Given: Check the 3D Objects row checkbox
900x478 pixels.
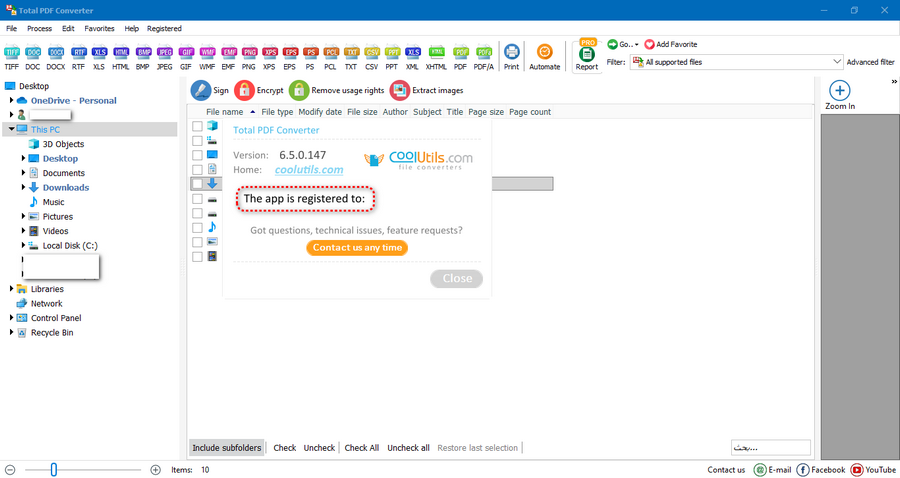Looking at the screenshot, I should pos(197,126).
